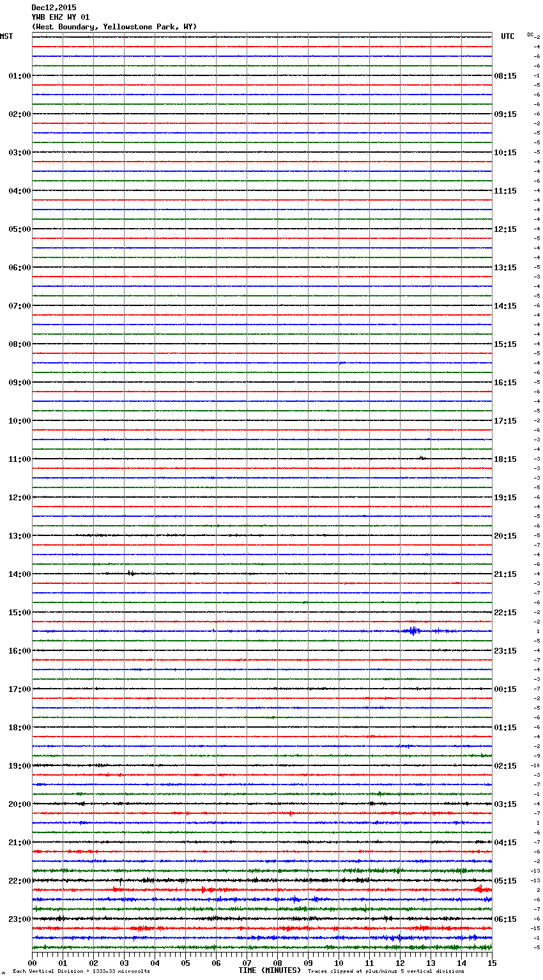
Task: Click the 23:15 UTC time label
Action: coord(505,651)
